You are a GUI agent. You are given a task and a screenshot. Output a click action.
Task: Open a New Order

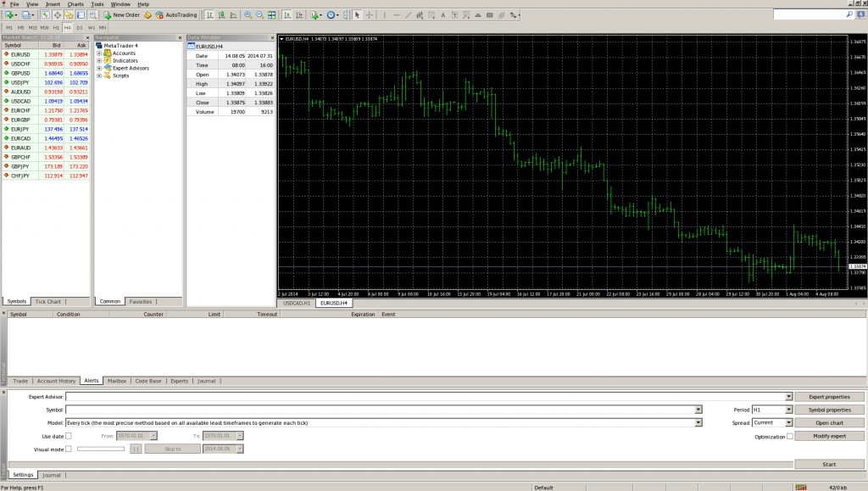coord(123,14)
